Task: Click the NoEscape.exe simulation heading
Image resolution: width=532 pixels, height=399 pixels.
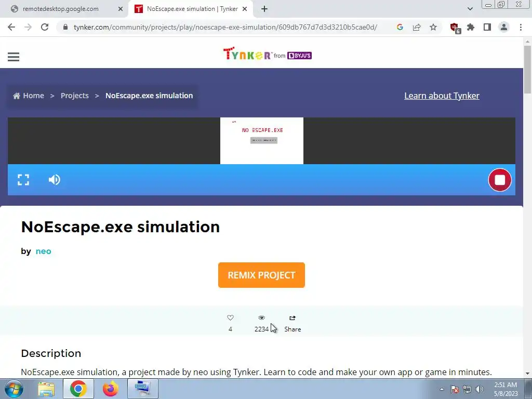Action: (121, 227)
